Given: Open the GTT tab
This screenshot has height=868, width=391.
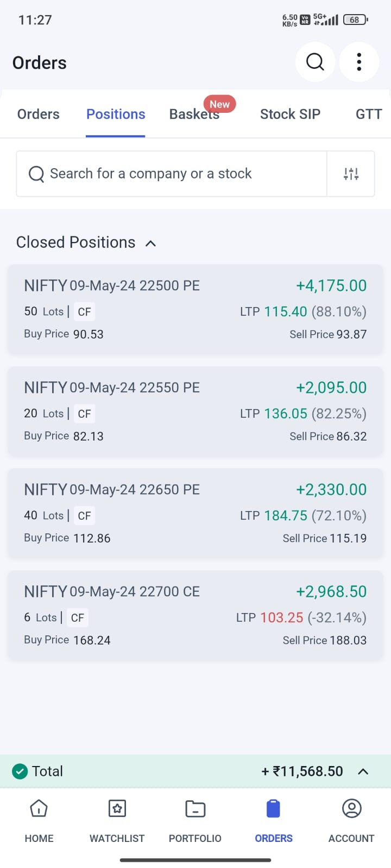Looking at the screenshot, I should [369, 114].
